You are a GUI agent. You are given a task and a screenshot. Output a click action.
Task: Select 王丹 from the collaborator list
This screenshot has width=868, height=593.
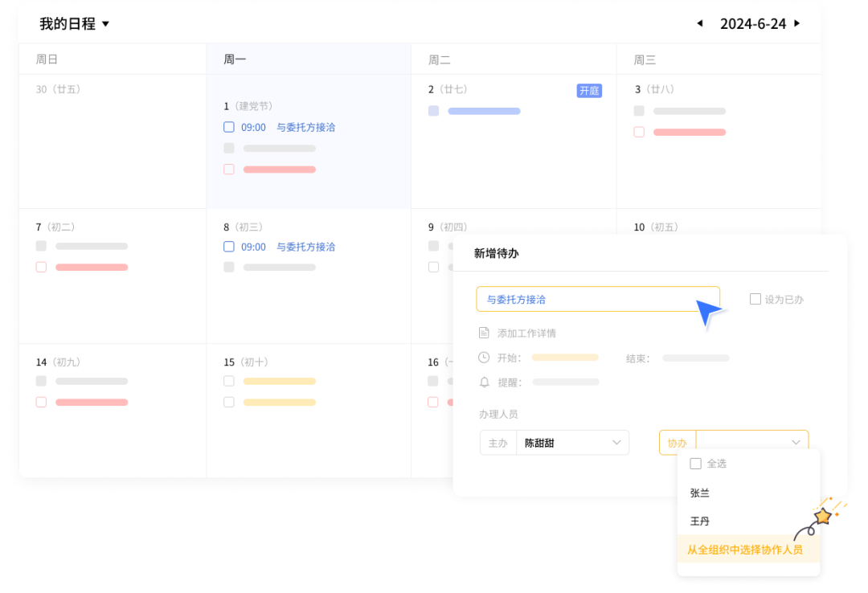700,521
